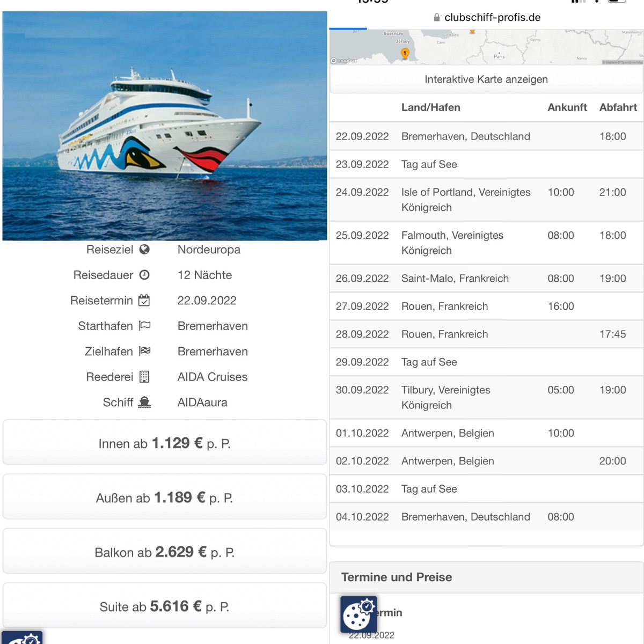Click the AIDA Cruises Reederei value

click(213, 377)
